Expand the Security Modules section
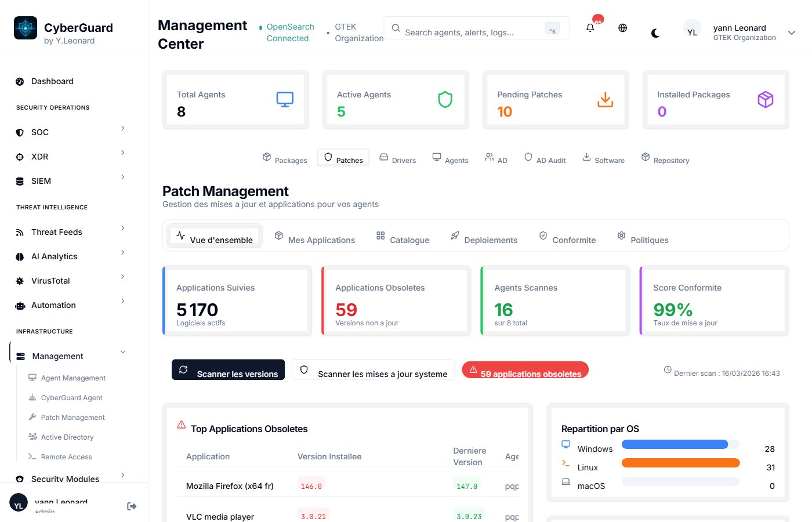 click(x=122, y=475)
